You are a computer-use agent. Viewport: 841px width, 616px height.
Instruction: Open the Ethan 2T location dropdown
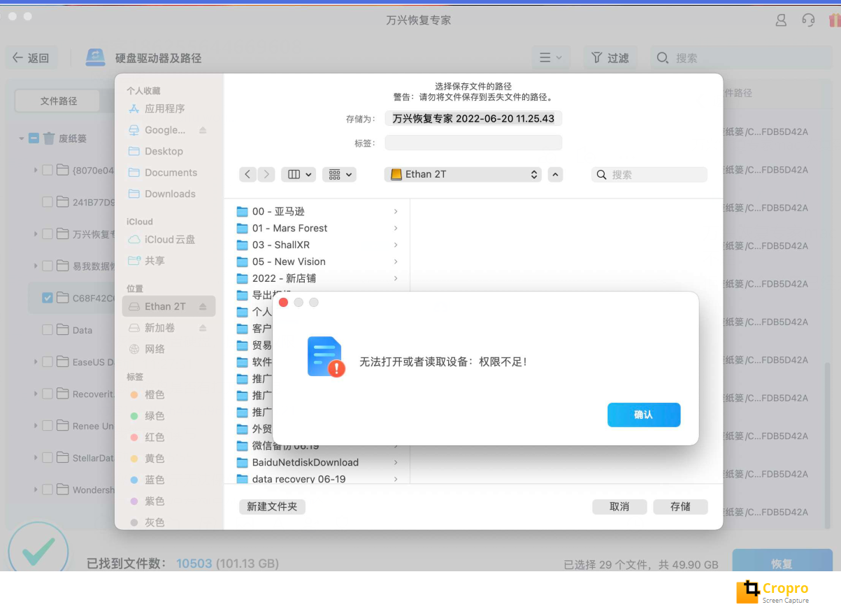tap(463, 174)
